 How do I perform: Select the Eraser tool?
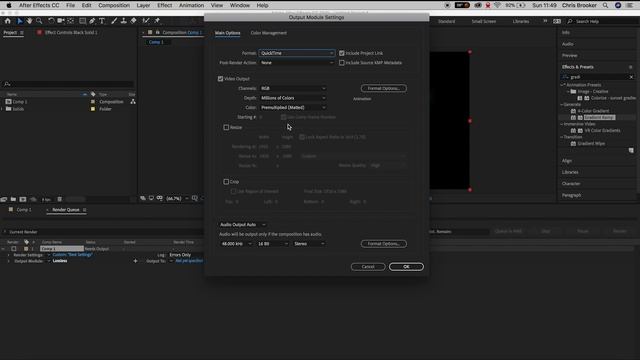(133, 21)
